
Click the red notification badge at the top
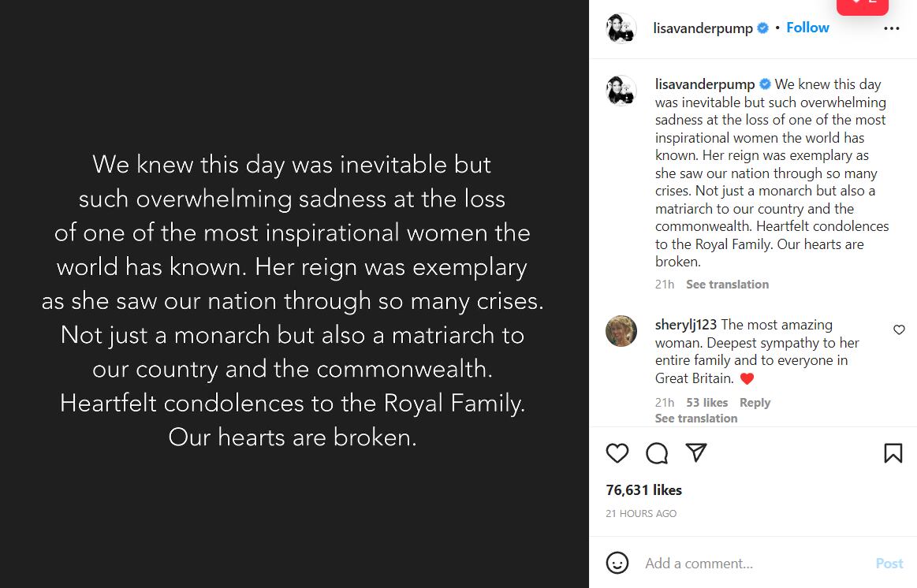[862, 6]
